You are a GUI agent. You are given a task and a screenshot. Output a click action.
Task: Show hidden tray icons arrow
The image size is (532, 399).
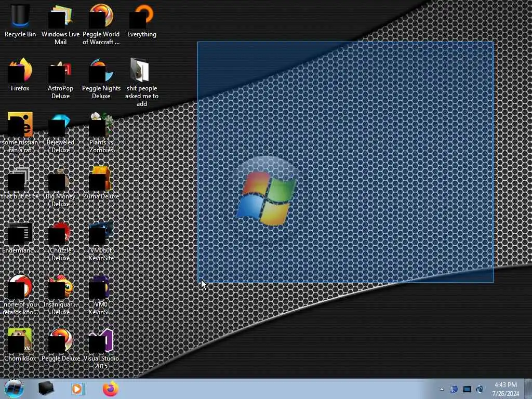pyautogui.click(x=442, y=389)
